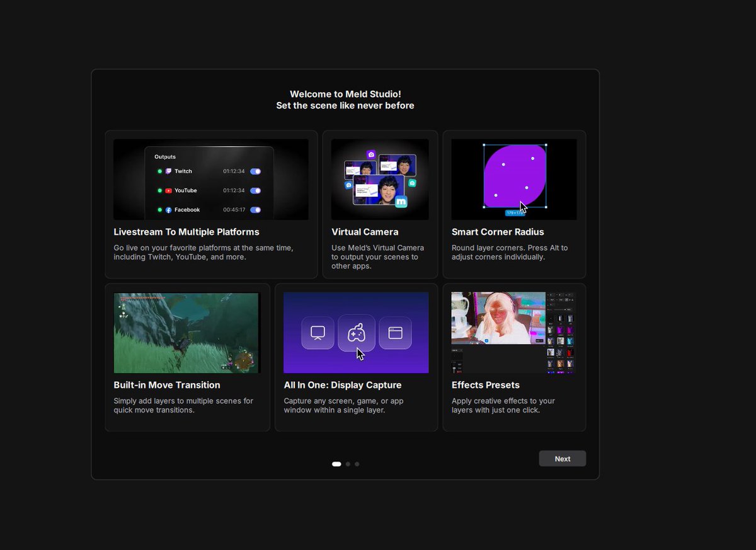
Task: Click the 'Outputs' label in the preview
Action: click(x=165, y=157)
